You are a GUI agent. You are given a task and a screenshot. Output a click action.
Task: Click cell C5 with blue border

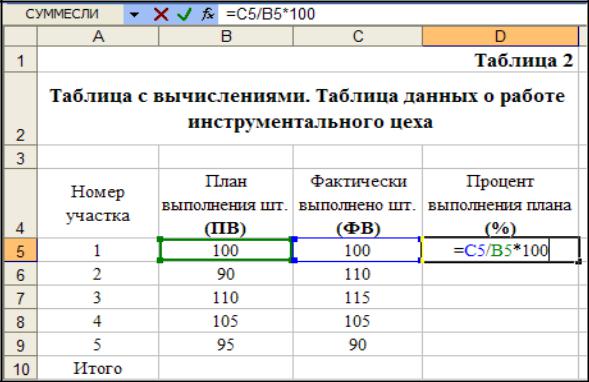(x=358, y=250)
